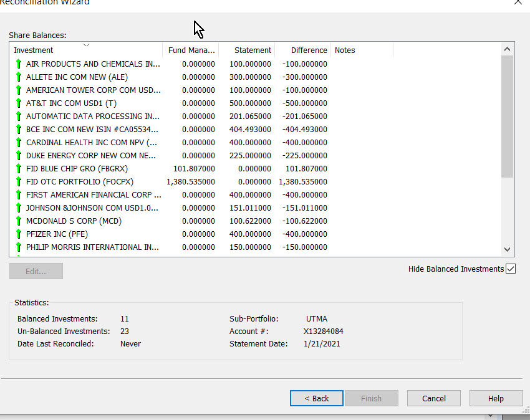Open Help for the wizard
Image resolution: width=530 pixels, height=420 pixels.
(496, 398)
